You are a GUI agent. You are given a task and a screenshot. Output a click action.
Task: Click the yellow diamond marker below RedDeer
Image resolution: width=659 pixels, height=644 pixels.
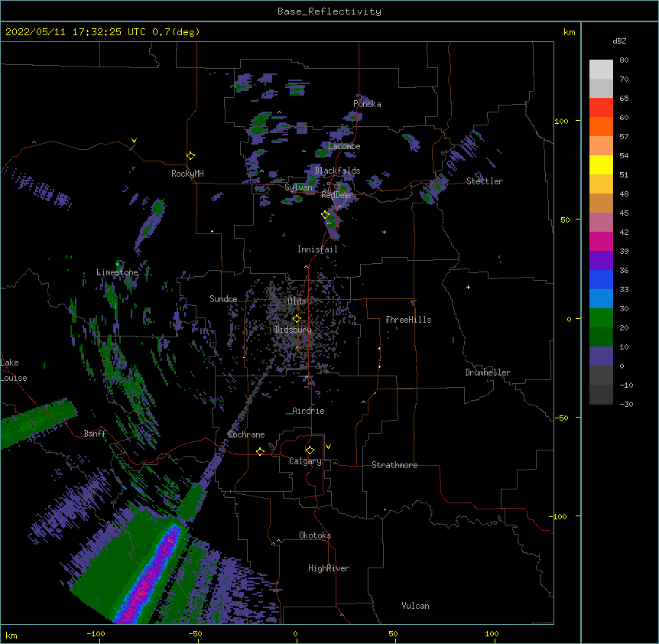click(x=326, y=215)
